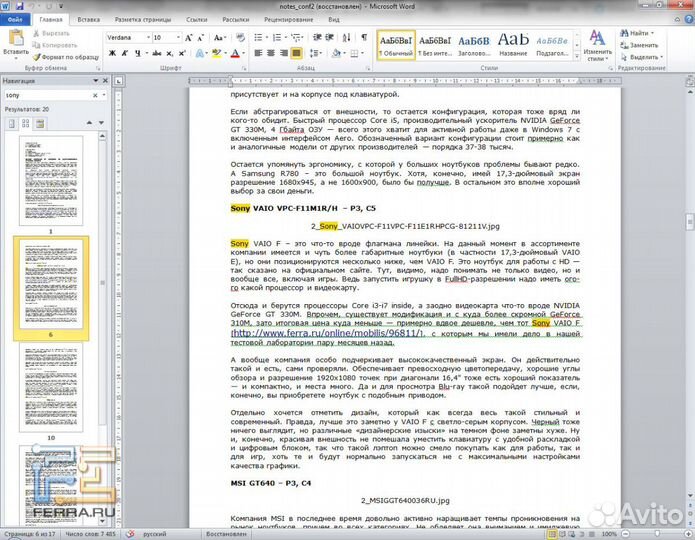Viewport: 695px width, 540px height.
Task: Click Заменить (Replace) in editing group
Action: click(639, 45)
